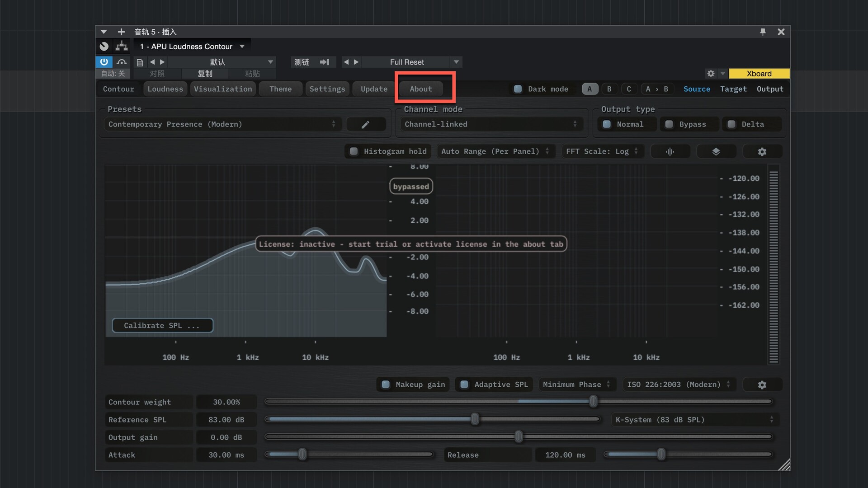Click the Calibrate SPL button
The image size is (868, 488).
pos(162,325)
